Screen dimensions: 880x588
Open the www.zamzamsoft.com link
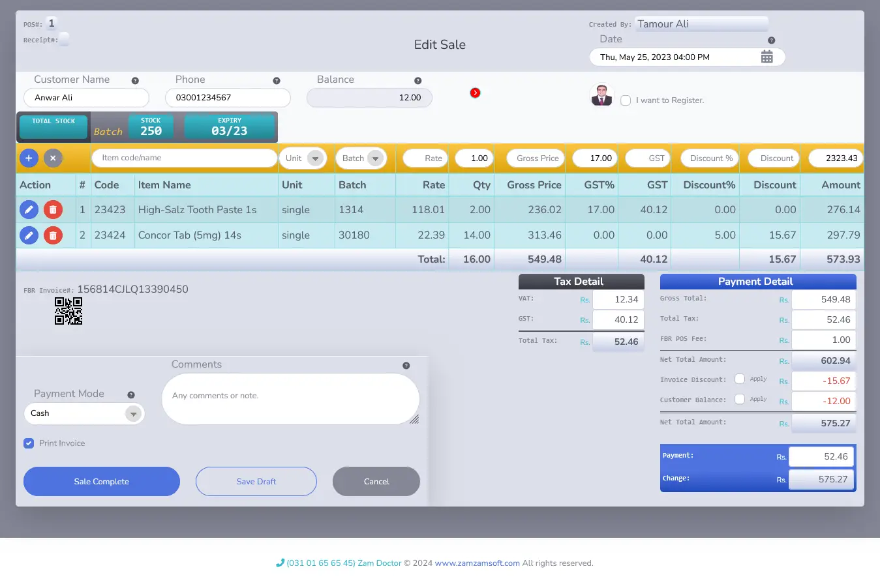[x=477, y=563]
